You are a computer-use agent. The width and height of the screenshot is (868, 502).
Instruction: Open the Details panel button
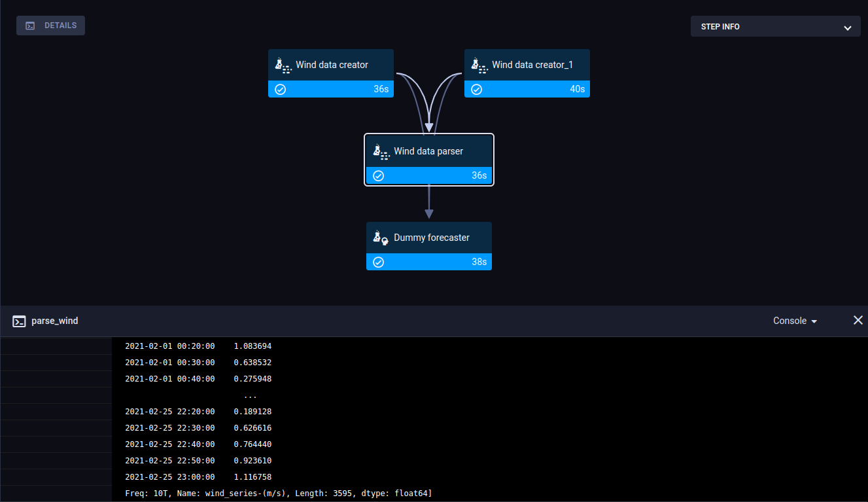pyautogui.click(x=50, y=26)
